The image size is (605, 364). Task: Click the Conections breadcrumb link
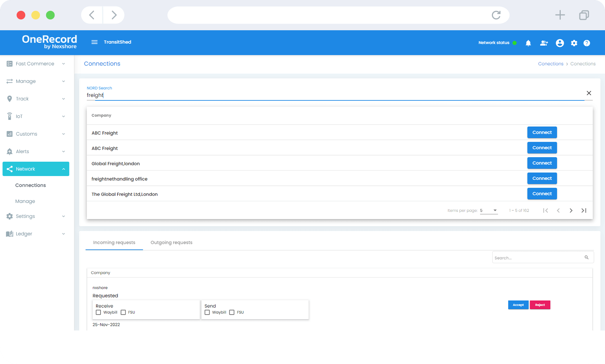551,64
